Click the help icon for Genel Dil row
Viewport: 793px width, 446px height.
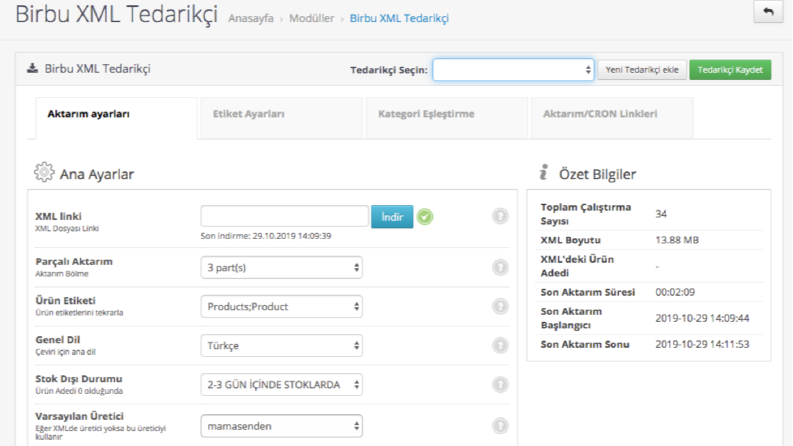500,345
